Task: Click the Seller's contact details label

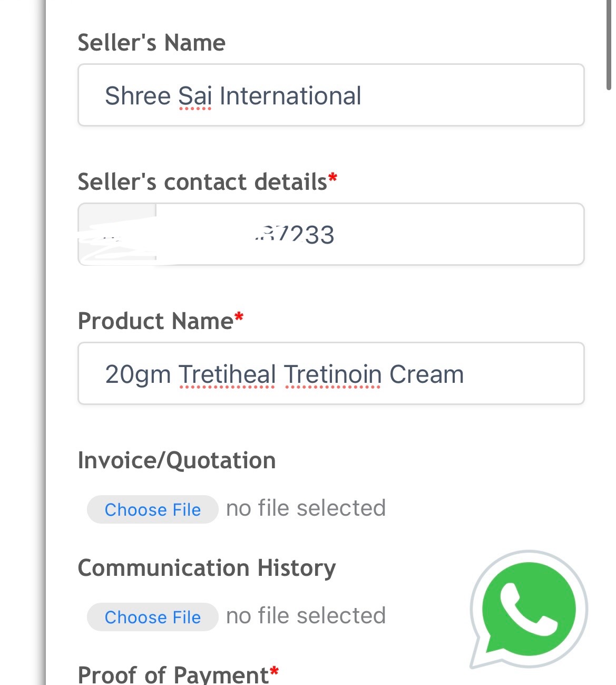Action: [x=202, y=182]
